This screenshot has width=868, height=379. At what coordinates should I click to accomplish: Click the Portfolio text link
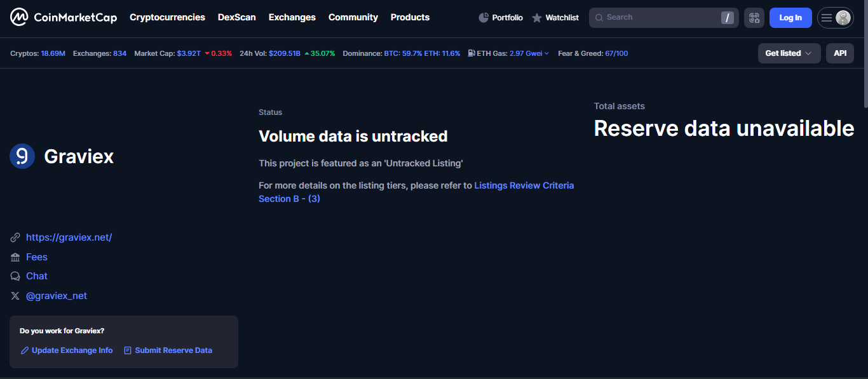[508, 18]
